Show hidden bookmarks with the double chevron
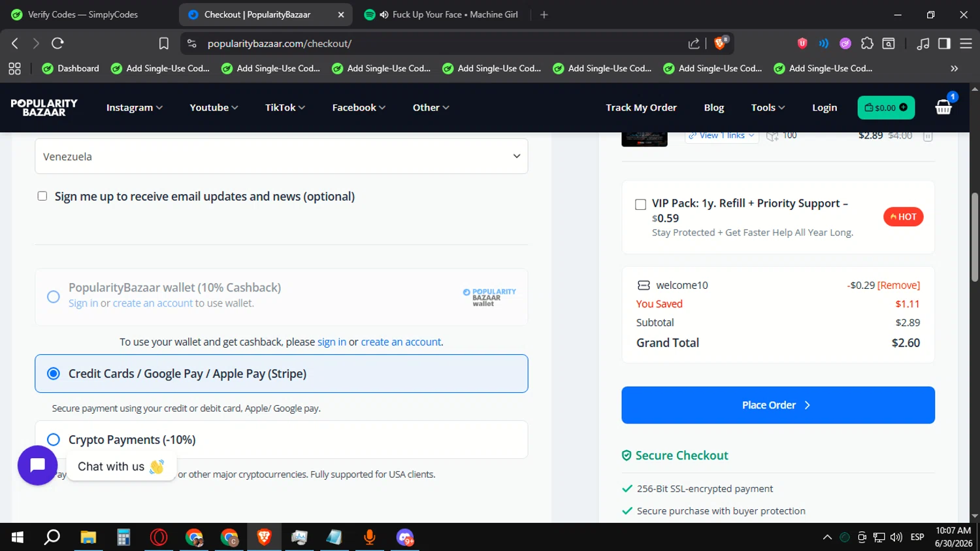 (955, 69)
